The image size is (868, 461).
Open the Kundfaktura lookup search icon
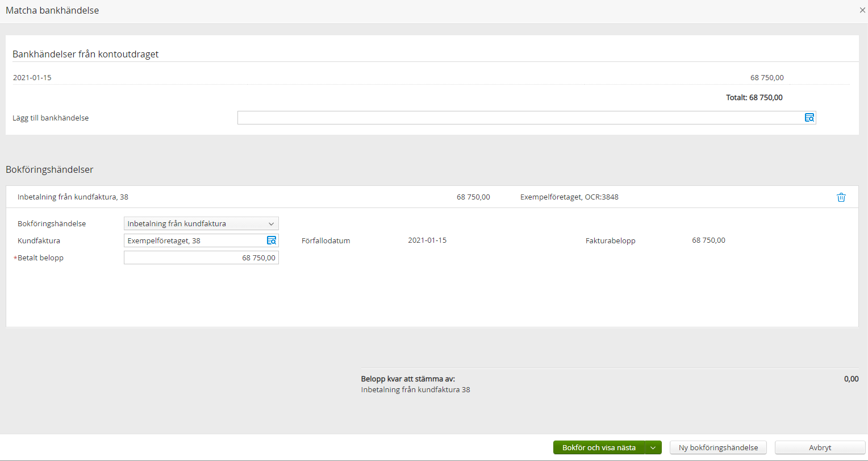point(272,240)
